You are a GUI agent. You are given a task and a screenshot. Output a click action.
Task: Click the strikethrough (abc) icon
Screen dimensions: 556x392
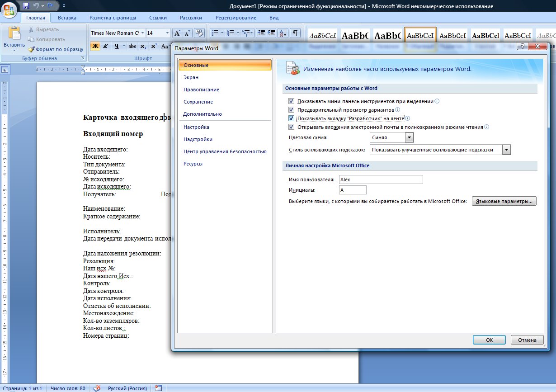coord(132,46)
